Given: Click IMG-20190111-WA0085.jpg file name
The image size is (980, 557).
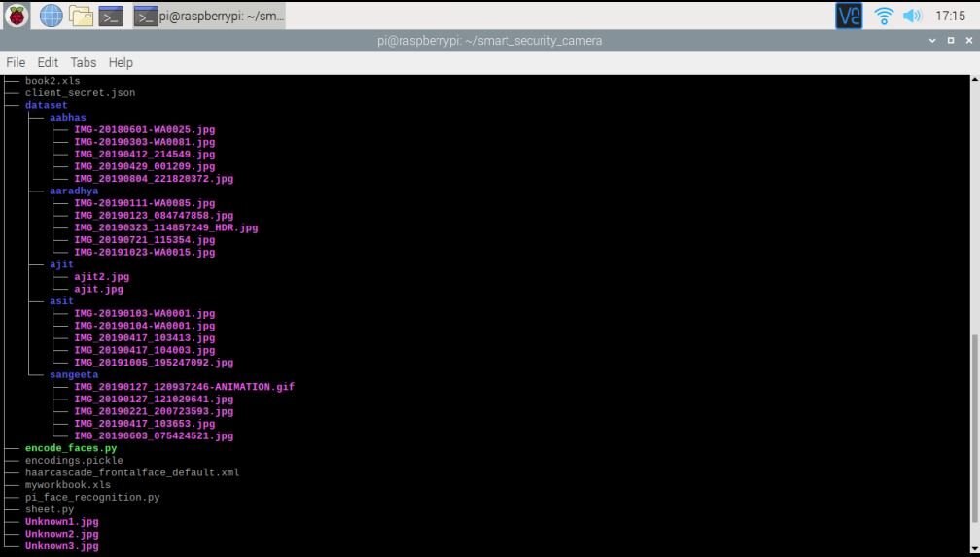Looking at the screenshot, I should [144, 203].
